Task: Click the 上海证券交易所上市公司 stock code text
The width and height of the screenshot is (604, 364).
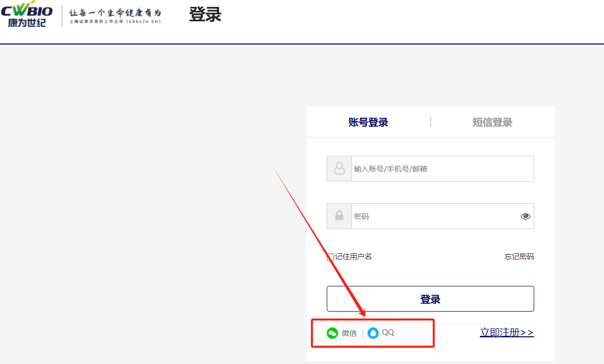Action: pyautogui.click(x=115, y=22)
